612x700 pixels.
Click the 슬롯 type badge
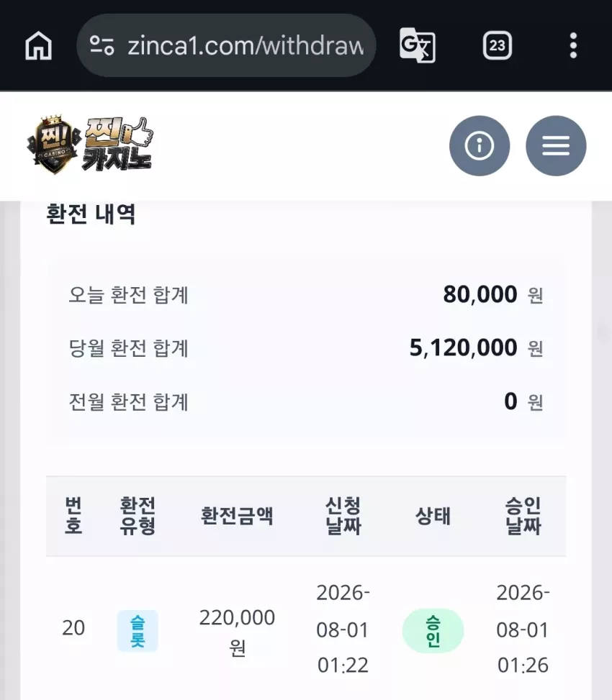click(x=138, y=631)
